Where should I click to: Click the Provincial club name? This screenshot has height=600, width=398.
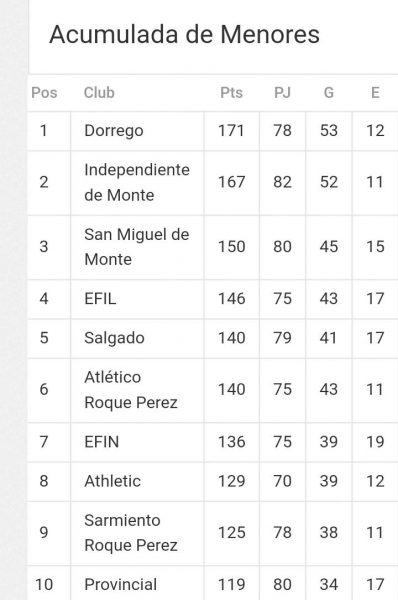(121, 585)
